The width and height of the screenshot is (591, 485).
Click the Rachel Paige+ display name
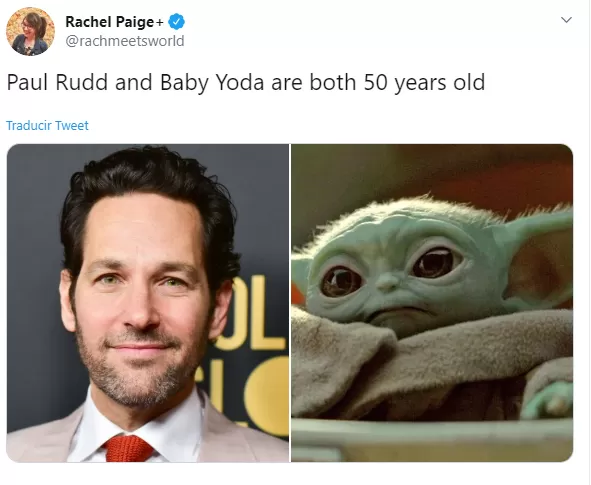[x=114, y=22]
